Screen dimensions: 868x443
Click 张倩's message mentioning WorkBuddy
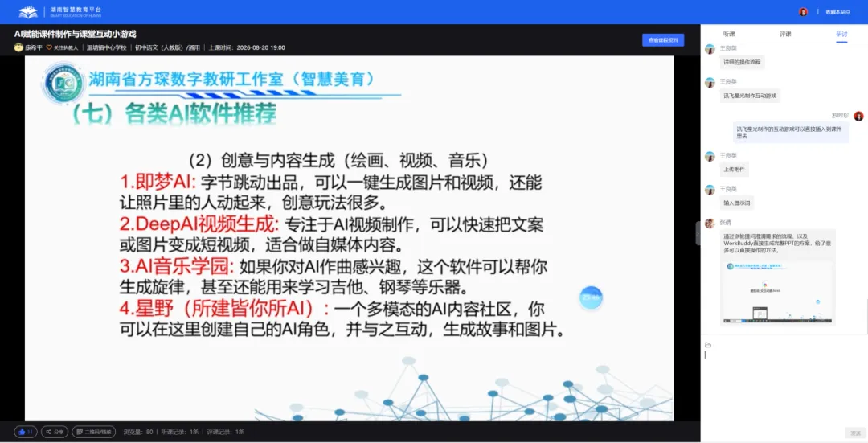pos(777,243)
